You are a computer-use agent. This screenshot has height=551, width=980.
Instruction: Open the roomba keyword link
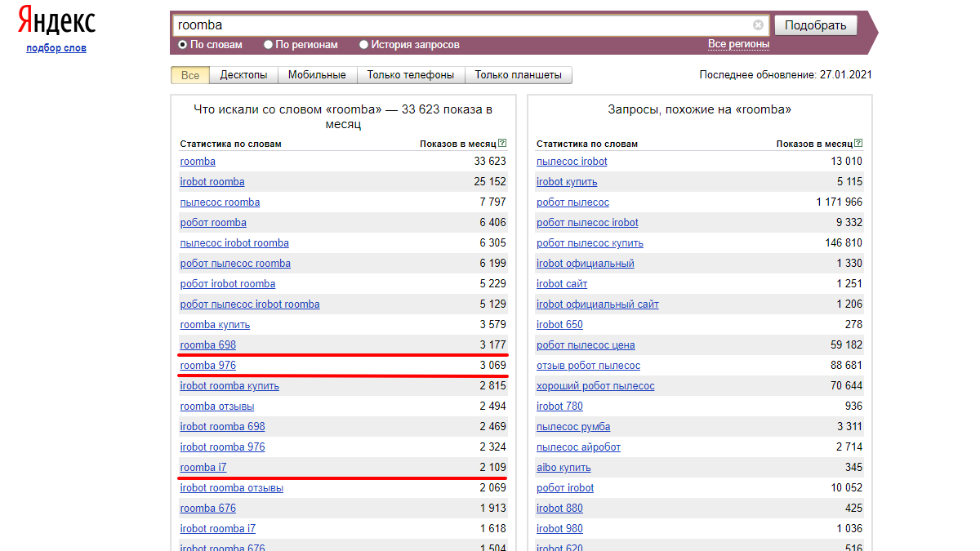[198, 162]
